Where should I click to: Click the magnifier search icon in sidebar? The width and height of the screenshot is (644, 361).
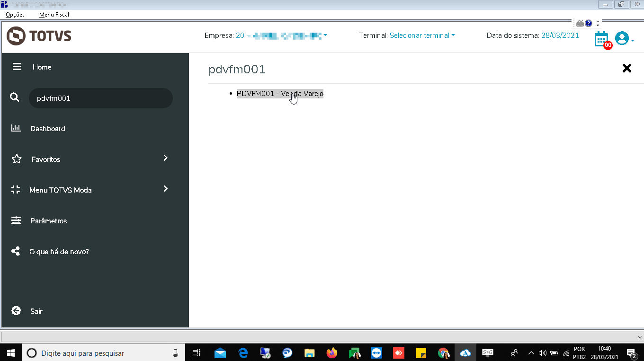15,97
